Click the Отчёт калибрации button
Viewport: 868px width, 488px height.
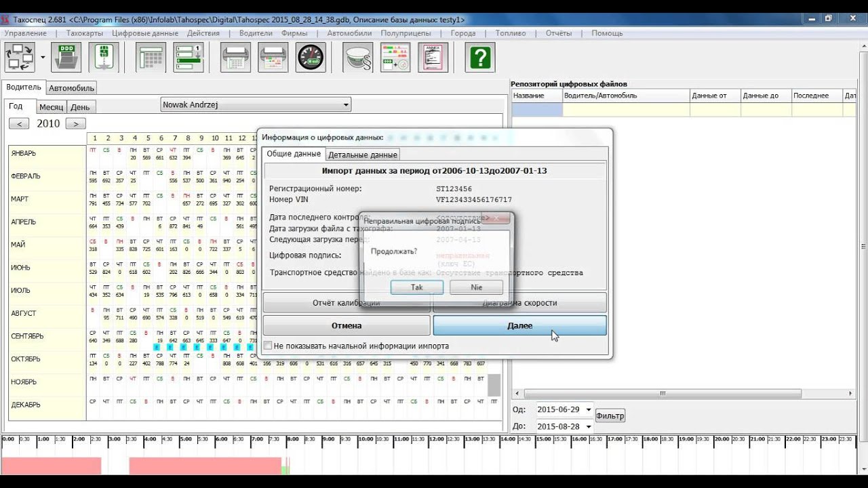(347, 303)
